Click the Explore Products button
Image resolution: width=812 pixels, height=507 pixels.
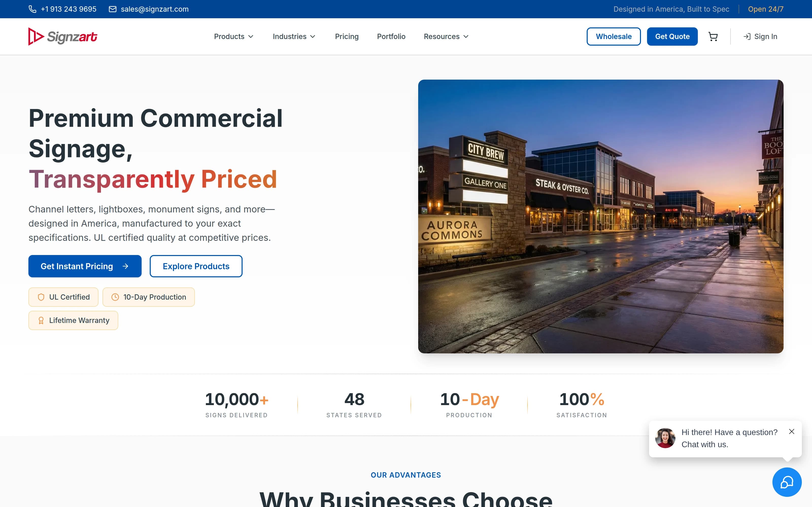(196, 266)
